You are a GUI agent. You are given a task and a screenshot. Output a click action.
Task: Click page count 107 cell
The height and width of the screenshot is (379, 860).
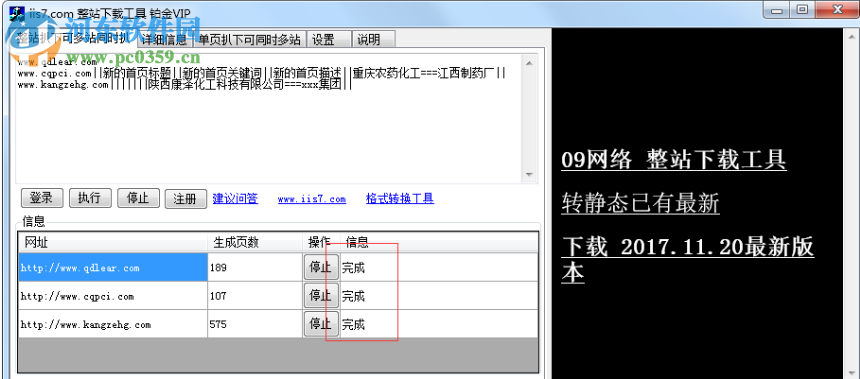pos(255,296)
